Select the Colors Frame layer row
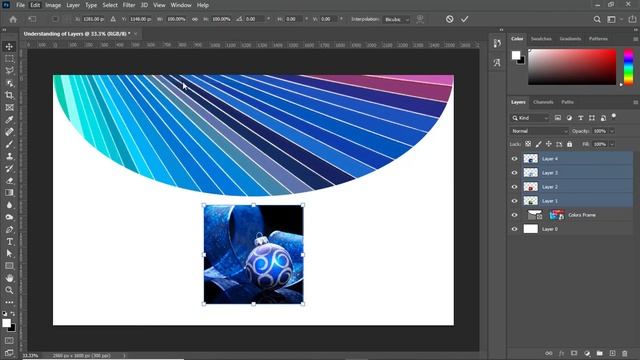The width and height of the screenshot is (640, 360). tap(571, 215)
